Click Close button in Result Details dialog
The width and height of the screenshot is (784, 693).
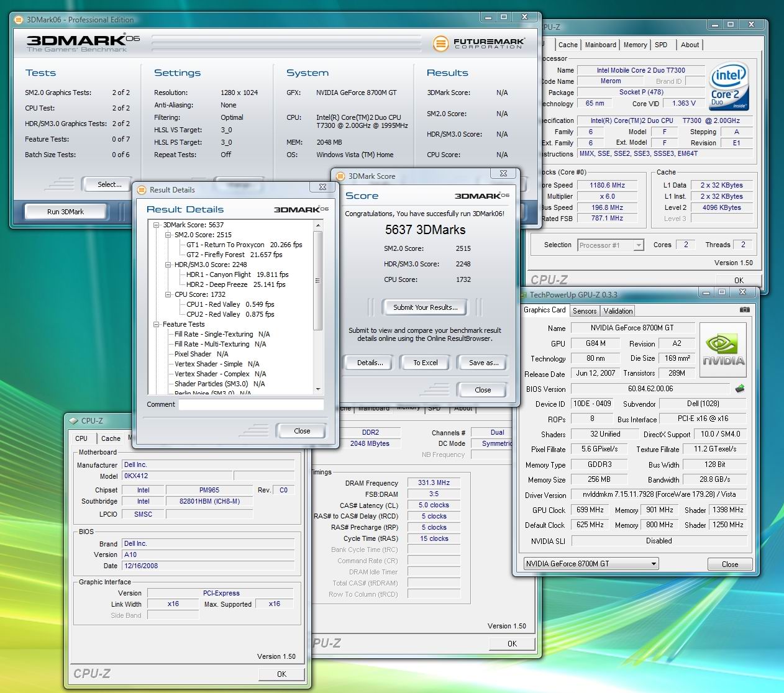(302, 431)
